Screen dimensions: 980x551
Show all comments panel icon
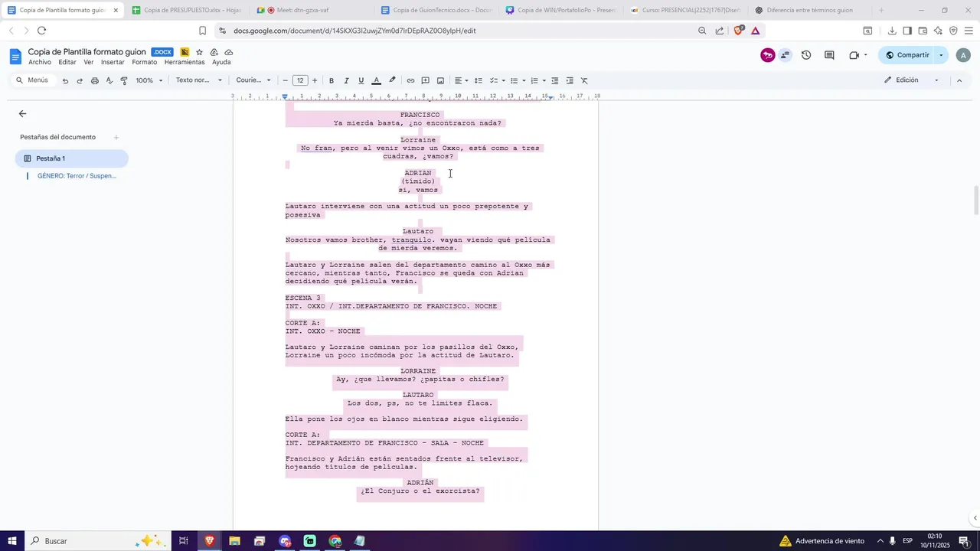coord(829,55)
